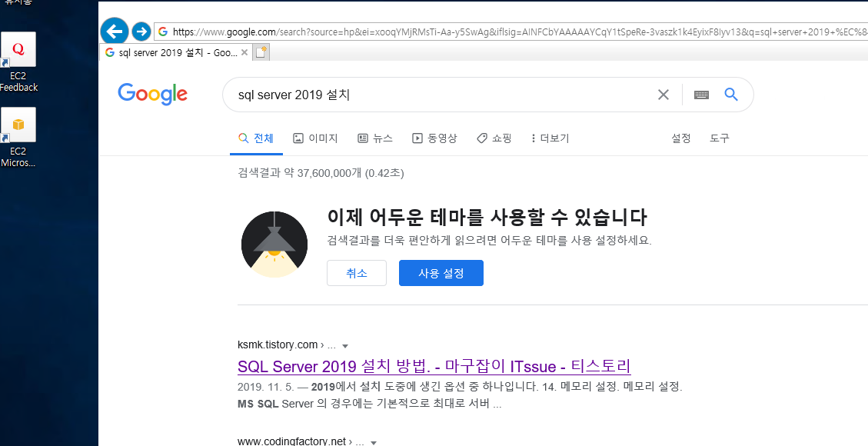868x446 pixels.
Task: Go back with the browser back arrow
Action: [115, 32]
